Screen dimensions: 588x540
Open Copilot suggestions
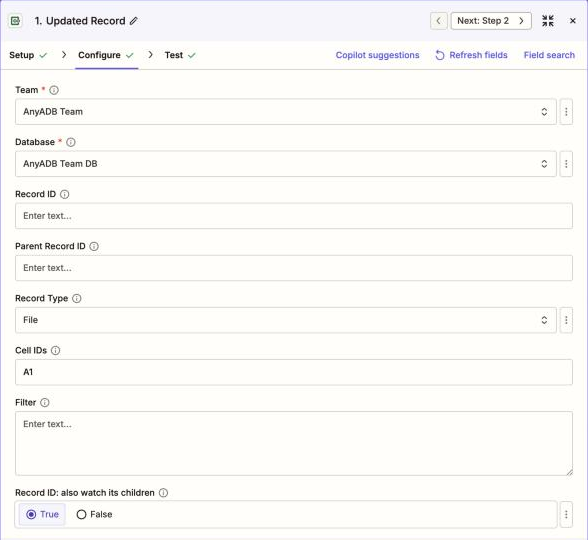click(x=377, y=55)
